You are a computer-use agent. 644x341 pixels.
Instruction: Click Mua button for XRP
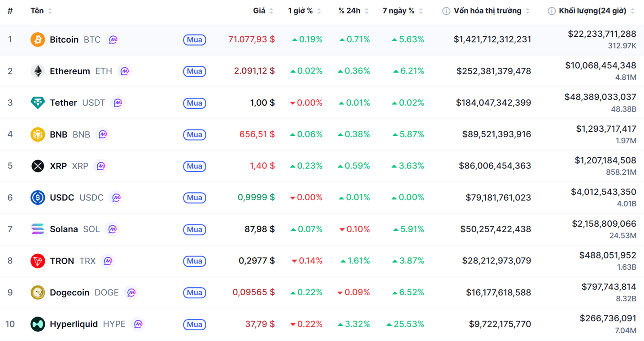[x=195, y=166]
